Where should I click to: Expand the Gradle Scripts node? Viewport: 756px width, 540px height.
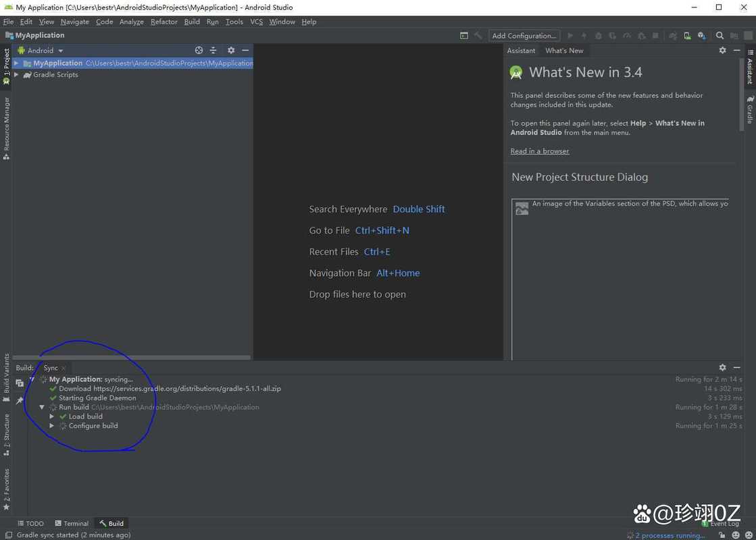tap(16, 74)
